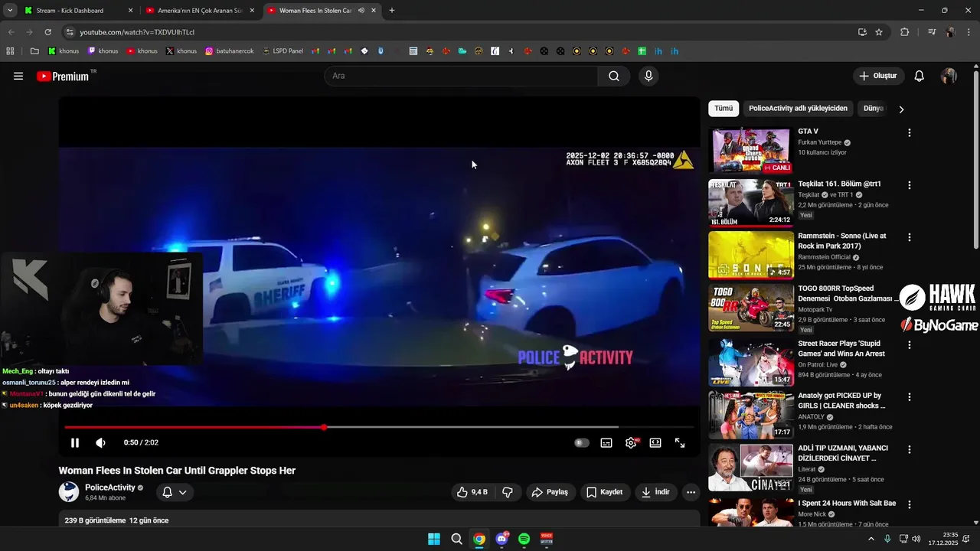Open Voicemeeter from the taskbar

coord(547,539)
